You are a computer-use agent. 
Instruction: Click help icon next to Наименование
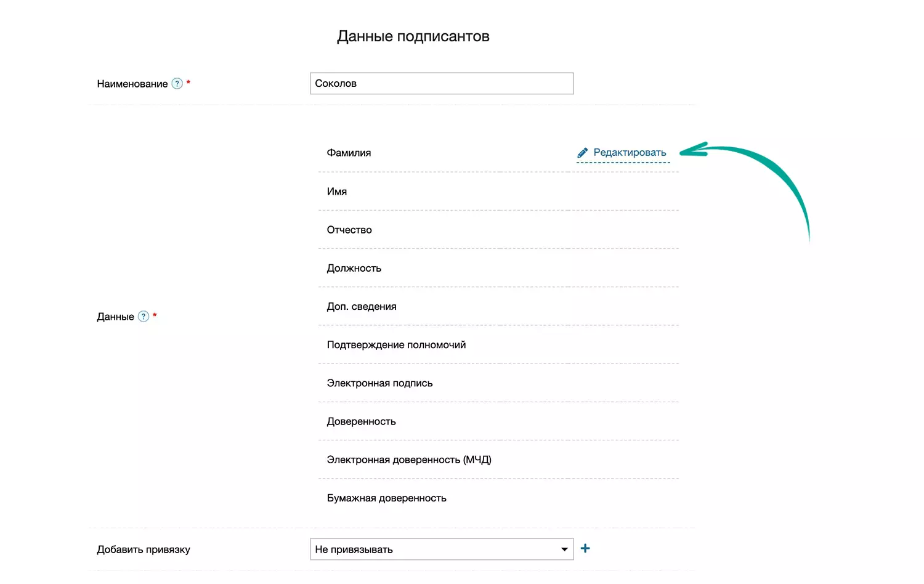pos(177,84)
